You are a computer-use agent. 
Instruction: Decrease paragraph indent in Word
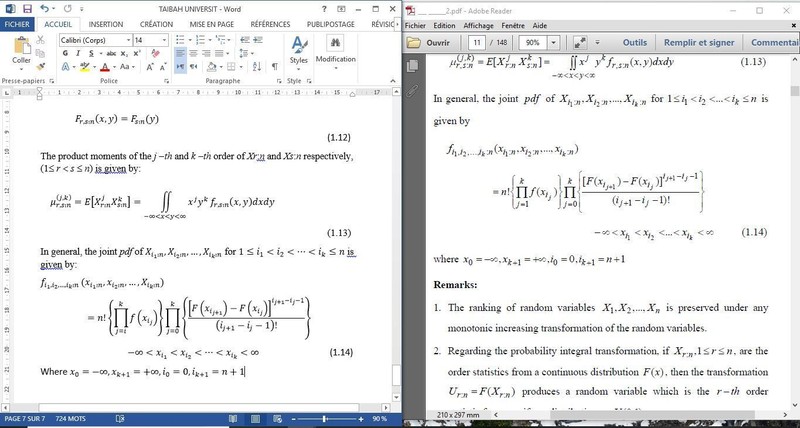tap(245, 40)
